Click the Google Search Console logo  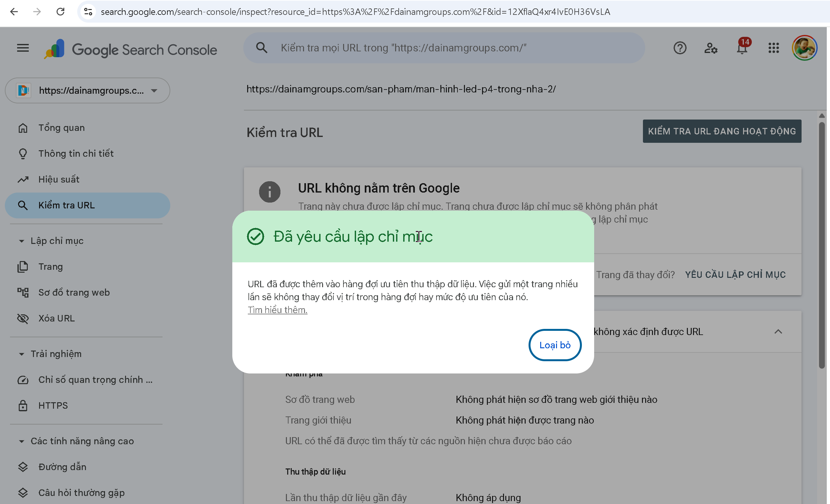(x=131, y=49)
